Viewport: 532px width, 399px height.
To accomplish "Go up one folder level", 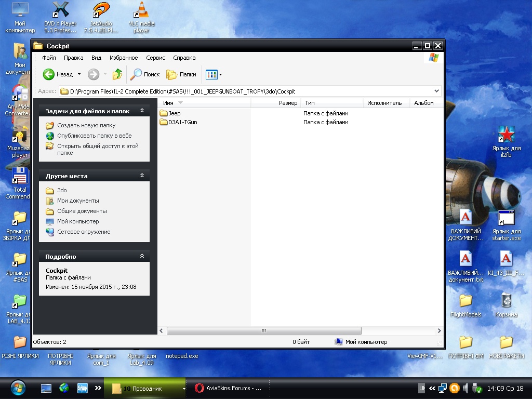I will pos(117,74).
